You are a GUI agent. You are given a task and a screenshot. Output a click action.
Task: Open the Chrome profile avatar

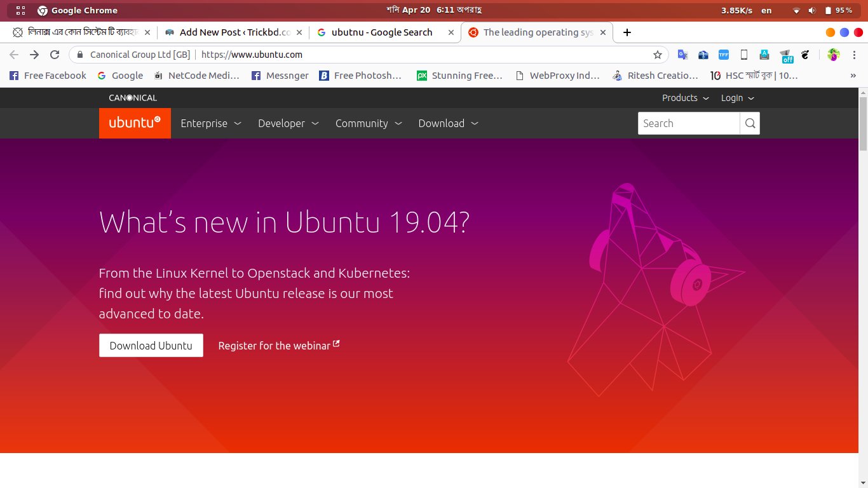(x=834, y=55)
